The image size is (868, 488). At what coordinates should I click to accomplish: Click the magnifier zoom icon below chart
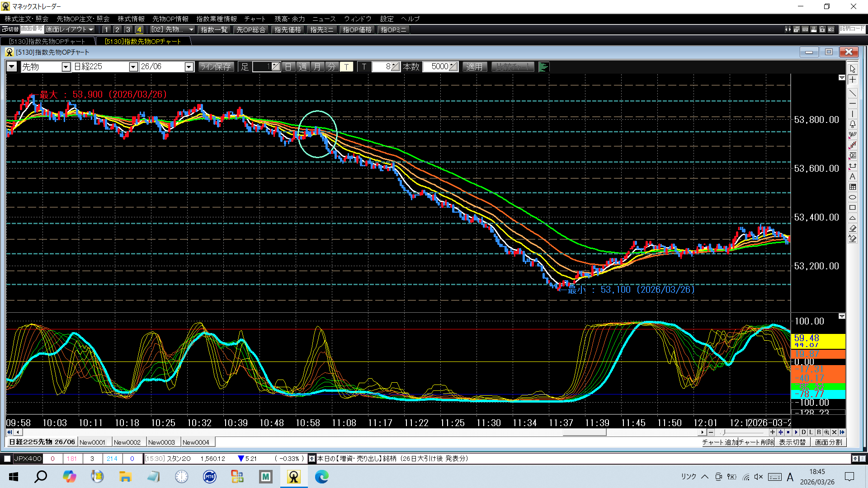point(826,432)
